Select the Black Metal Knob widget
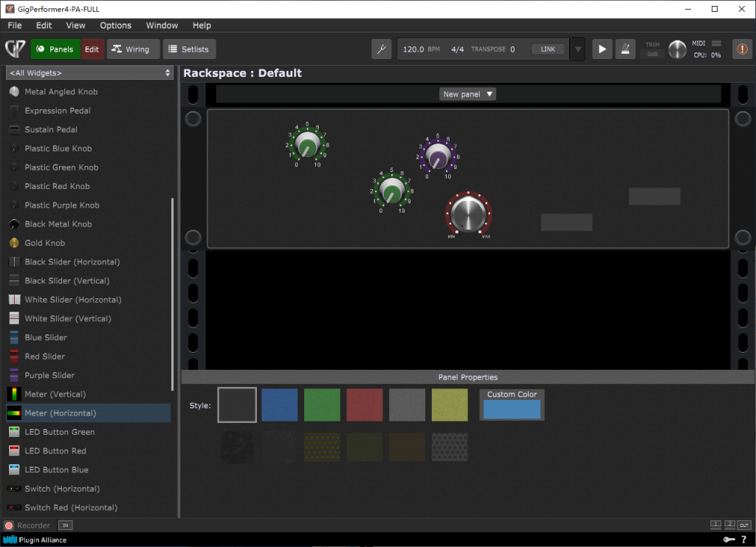 pos(89,224)
